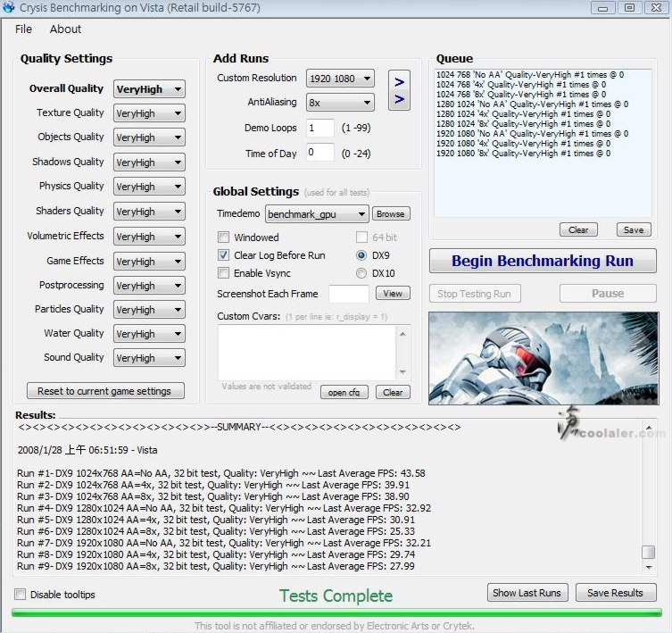Open the Custom Resolution dropdown
This screenshot has width=672, height=633.
(340, 79)
